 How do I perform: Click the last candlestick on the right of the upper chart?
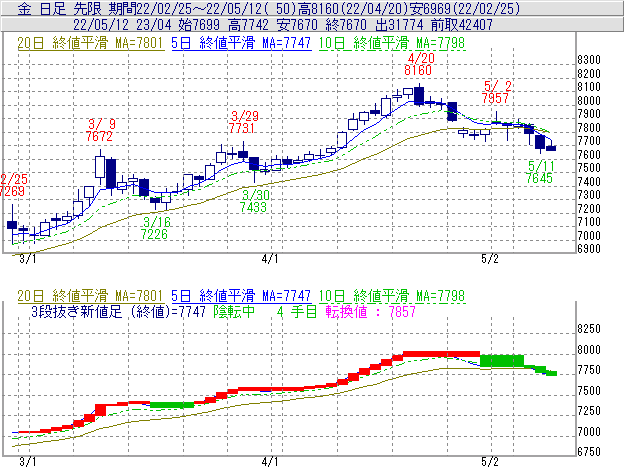pos(551,148)
